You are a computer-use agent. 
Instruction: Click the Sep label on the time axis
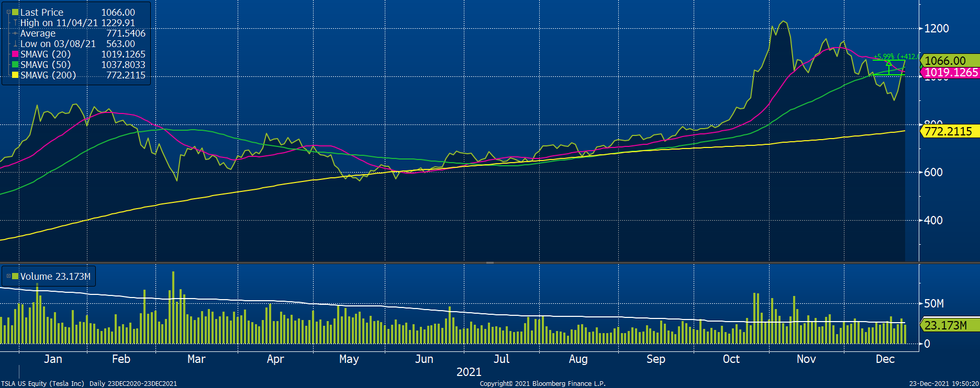(656, 359)
